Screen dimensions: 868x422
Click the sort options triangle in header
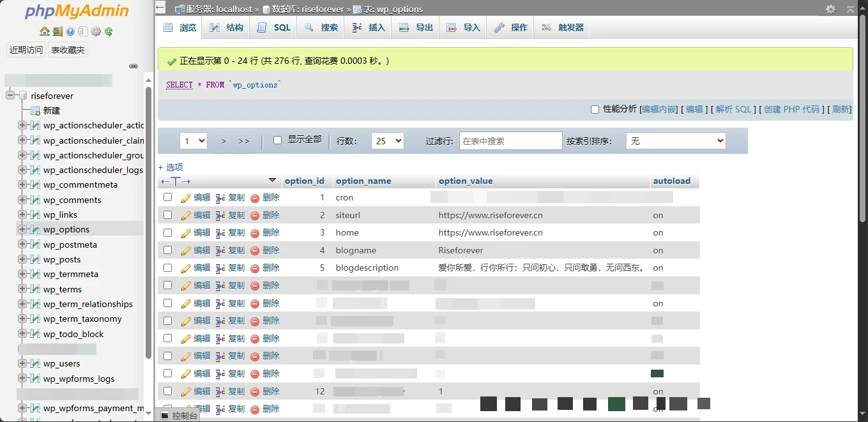coord(273,181)
